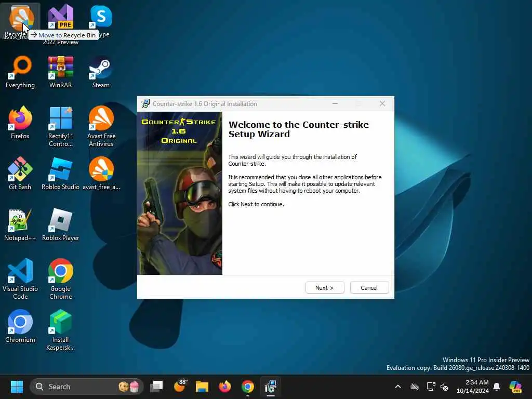Select the Counter-Strike 1.6 banner image

point(180,193)
